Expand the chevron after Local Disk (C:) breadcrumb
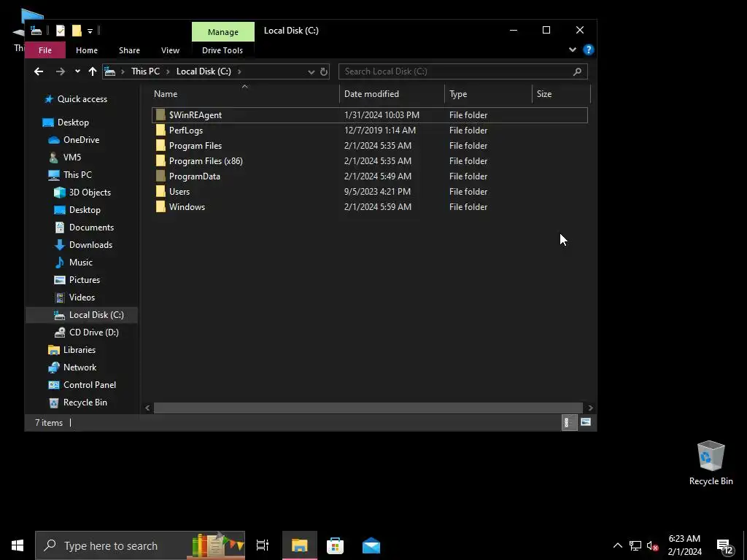747x560 pixels. tap(239, 71)
